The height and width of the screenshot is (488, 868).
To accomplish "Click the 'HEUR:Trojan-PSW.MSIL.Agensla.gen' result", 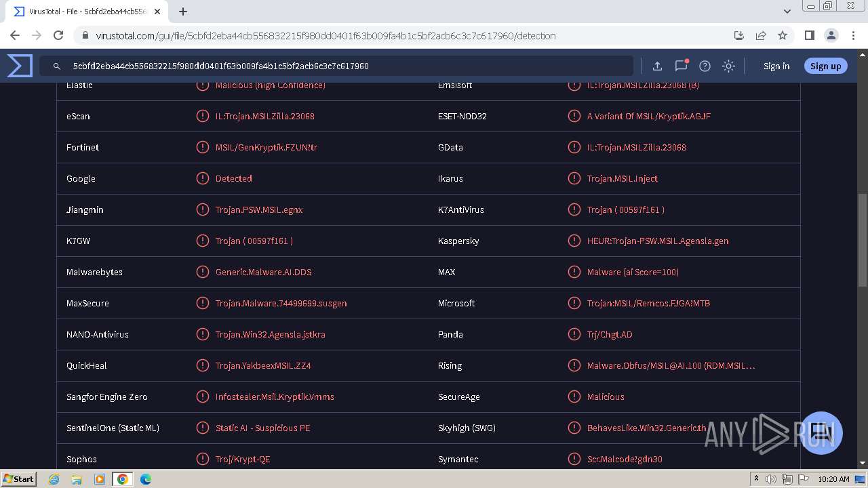I will point(658,241).
